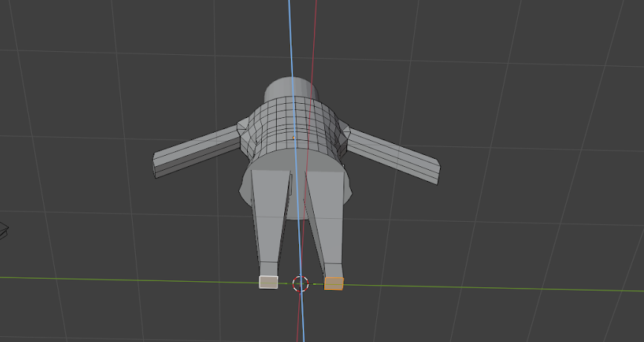The image size is (644, 342).
Task: Click the red X axis line near top
Action: [x=315, y=30]
